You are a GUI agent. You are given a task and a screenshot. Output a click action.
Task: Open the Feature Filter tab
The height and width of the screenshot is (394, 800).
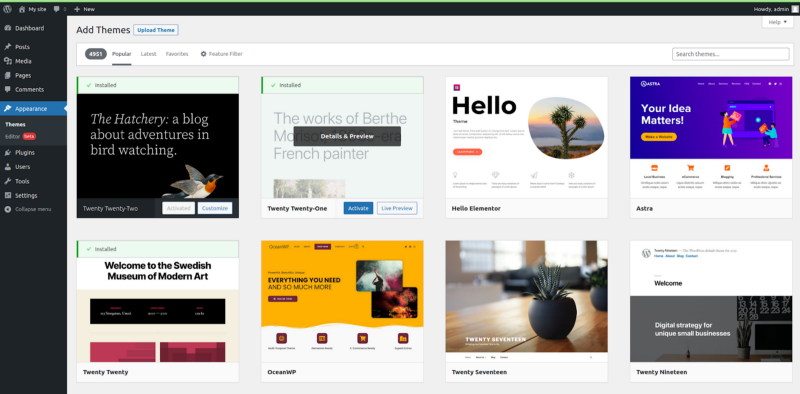[x=221, y=54]
